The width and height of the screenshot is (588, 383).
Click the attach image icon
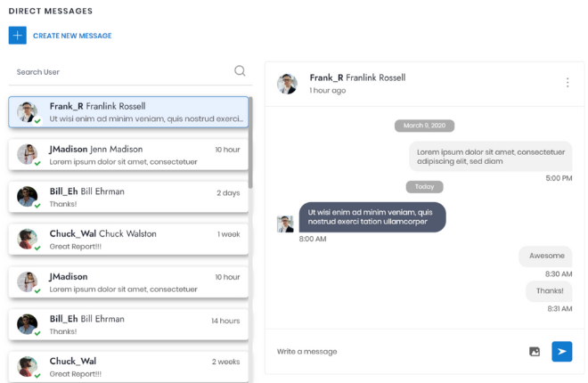(x=535, y=352)
